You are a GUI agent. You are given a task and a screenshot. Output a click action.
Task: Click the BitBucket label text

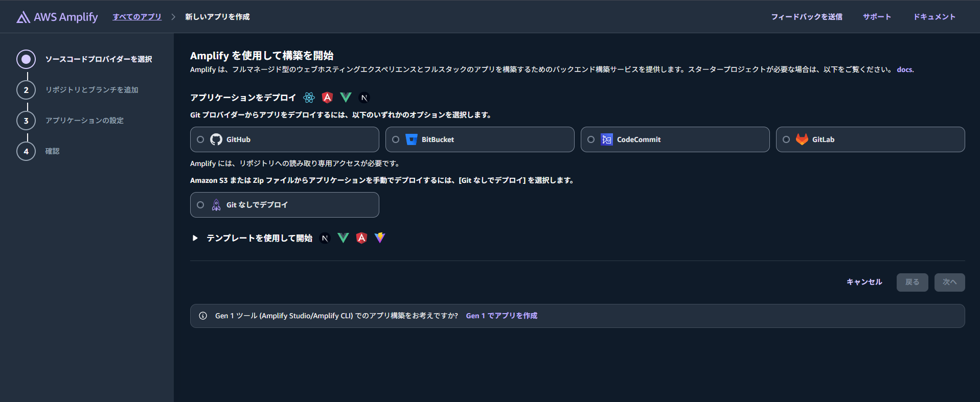pyautogui.click(x=438, y=139)
